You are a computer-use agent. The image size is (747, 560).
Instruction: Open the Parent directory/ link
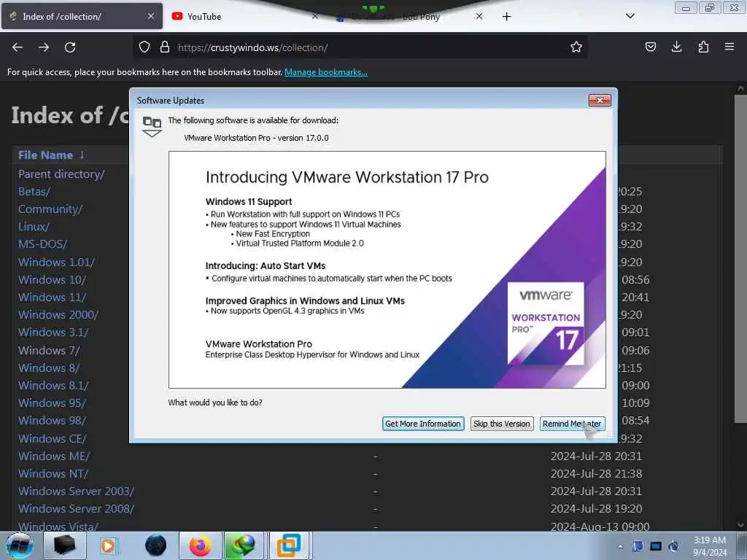coord(61,174)
